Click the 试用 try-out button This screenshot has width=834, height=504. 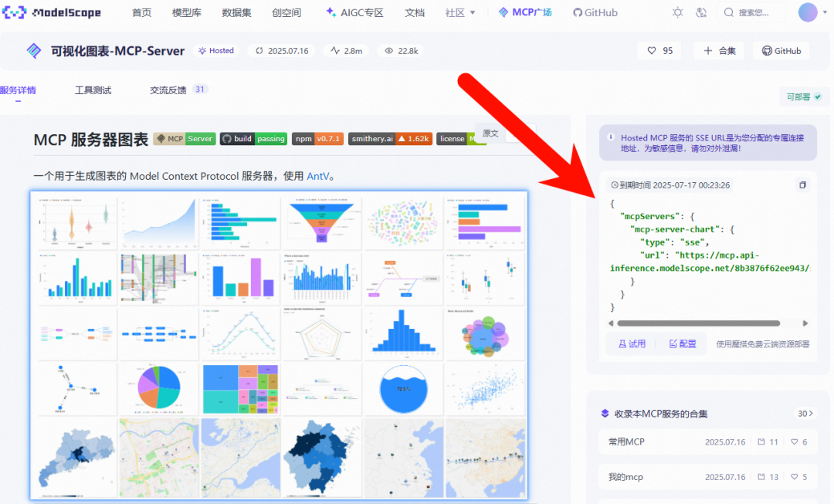pyautogui.click(x=632, y=344)
